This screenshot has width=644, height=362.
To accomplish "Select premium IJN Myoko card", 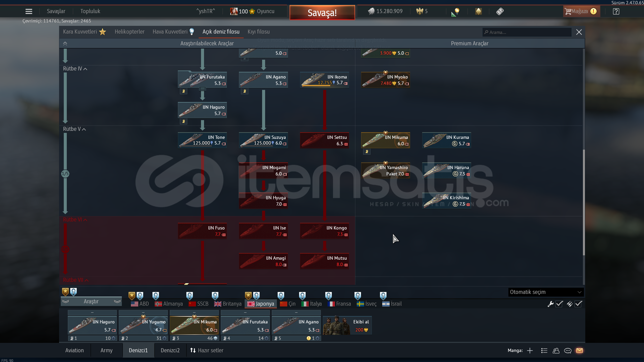I will (x=386, y=80).
